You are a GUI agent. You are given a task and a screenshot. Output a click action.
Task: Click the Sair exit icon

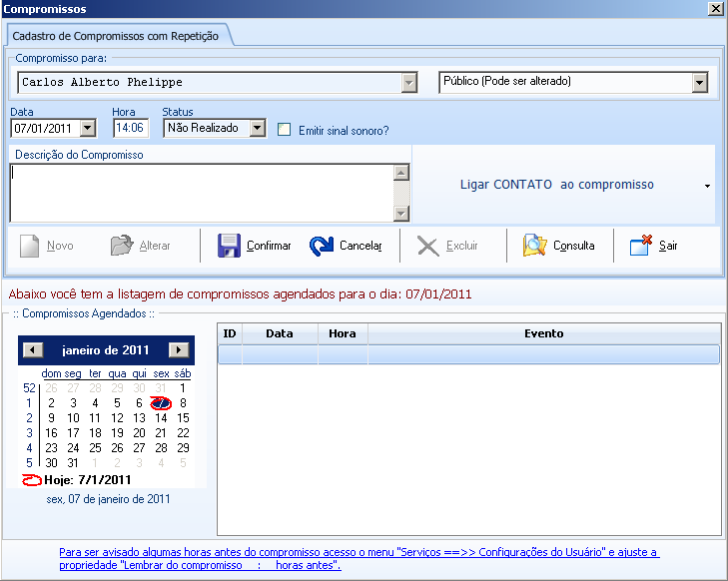641,245
